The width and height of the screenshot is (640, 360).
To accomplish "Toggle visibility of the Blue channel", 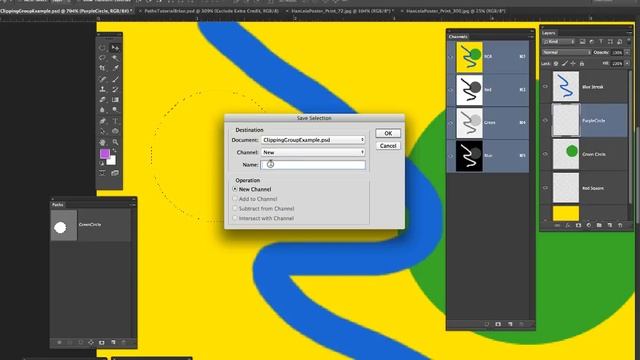I will coord(451,156).
